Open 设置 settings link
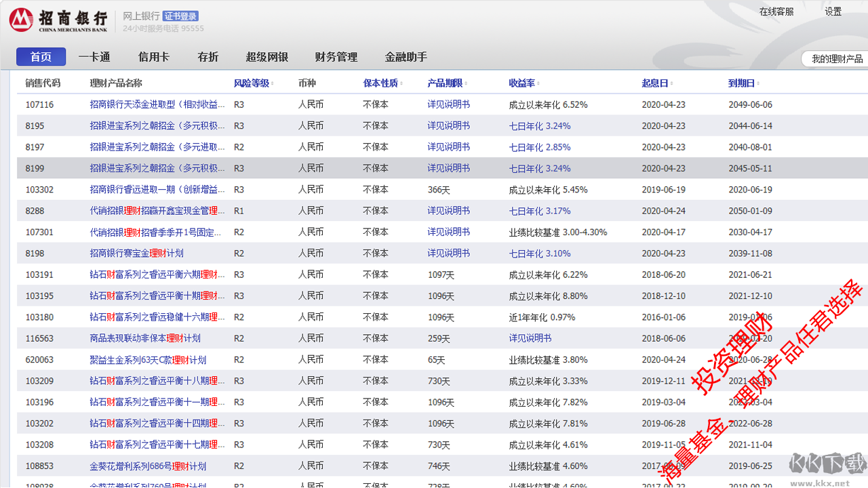This screenshot has width=868, height=488. [x=833, y=12]
